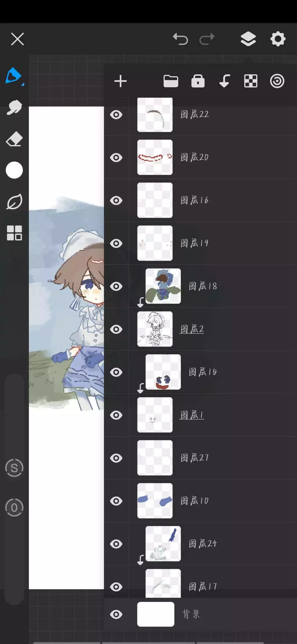Screen dimensions: 297x644
Task: Close the layers panel via layers icon
Action: coord(248,39)
